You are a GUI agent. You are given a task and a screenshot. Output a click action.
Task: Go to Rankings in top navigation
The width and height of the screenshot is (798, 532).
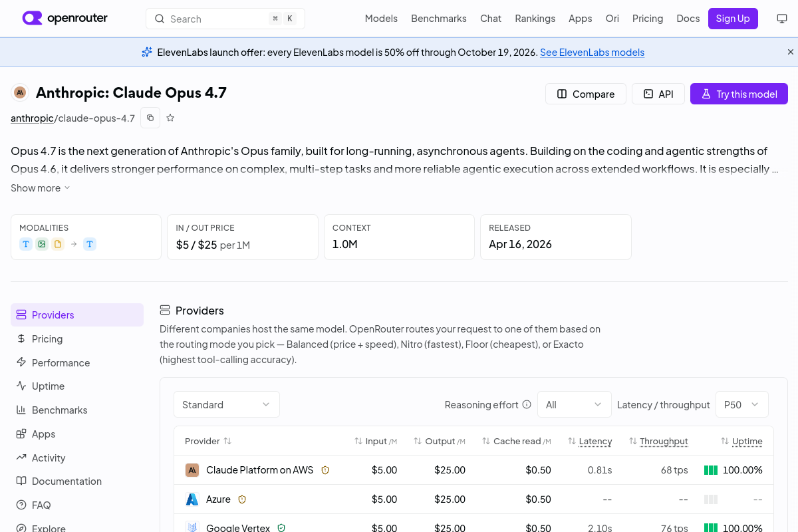click(x=535, y=19)
